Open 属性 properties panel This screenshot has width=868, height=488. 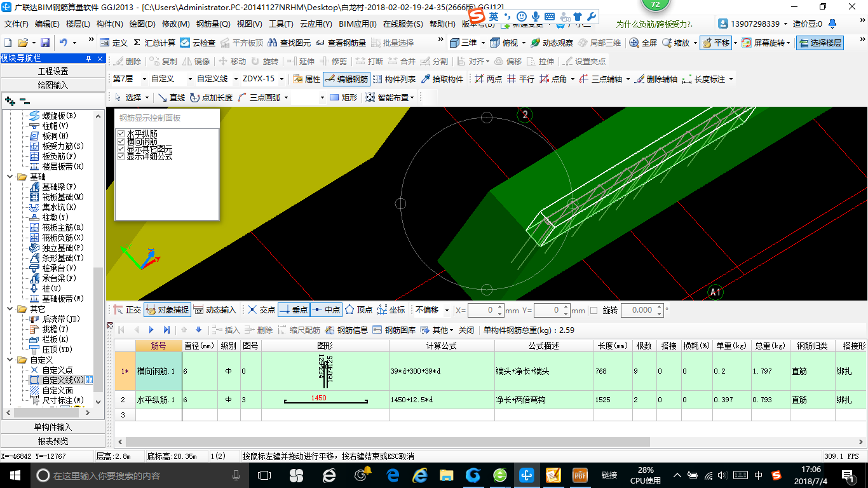306,79
